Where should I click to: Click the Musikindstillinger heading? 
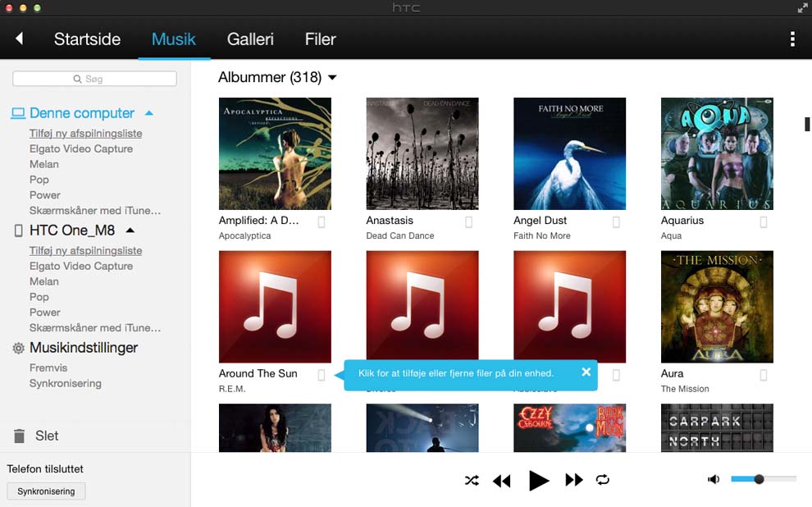[x=84, y=348]
